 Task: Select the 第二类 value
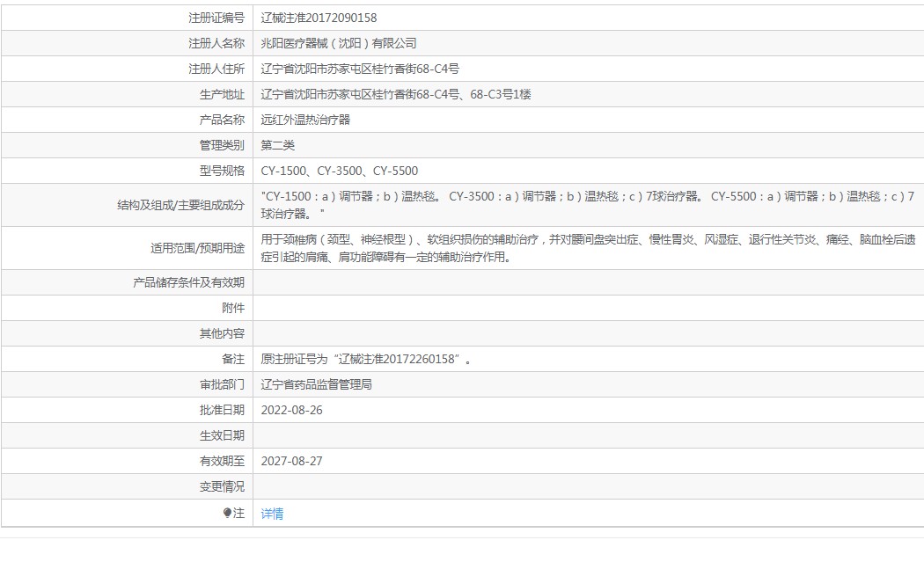tap(277, 145)
